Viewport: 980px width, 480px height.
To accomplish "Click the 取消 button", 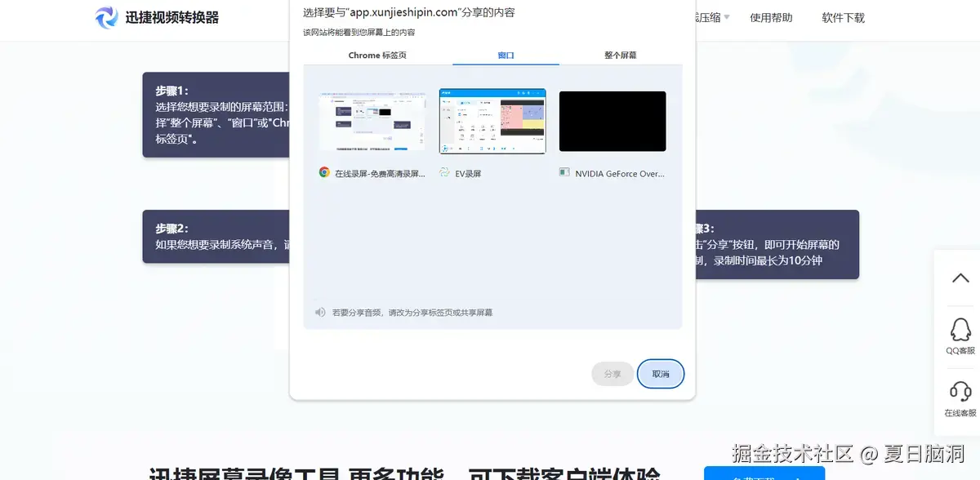I will coord(661,374).
